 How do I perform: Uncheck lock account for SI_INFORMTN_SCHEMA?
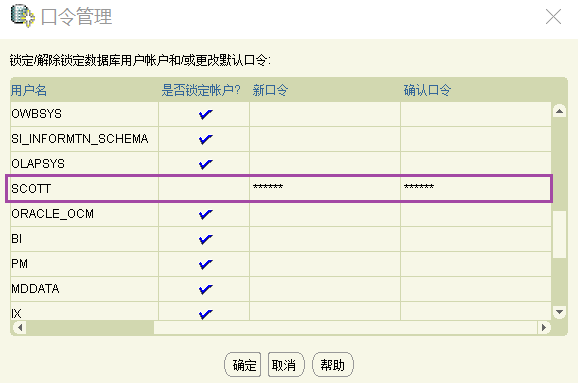205,139
